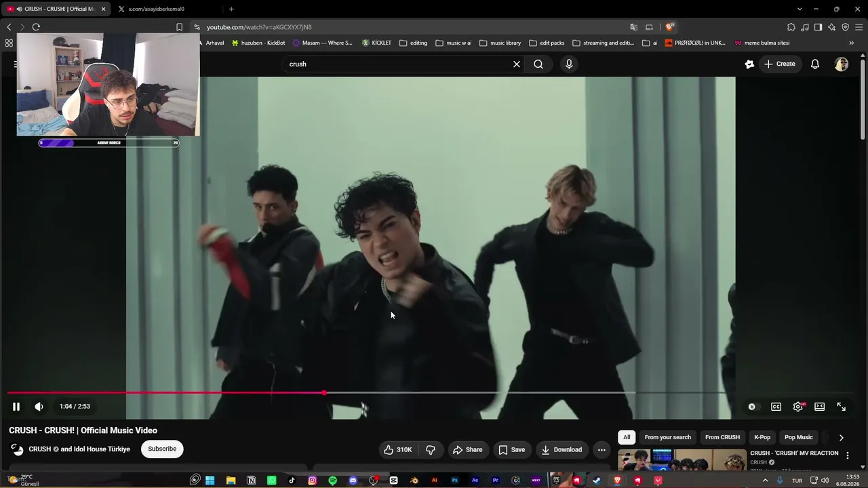Switch the player to theater mode
This screenshot has height=488, width=868.
click(x=819, y=407)
